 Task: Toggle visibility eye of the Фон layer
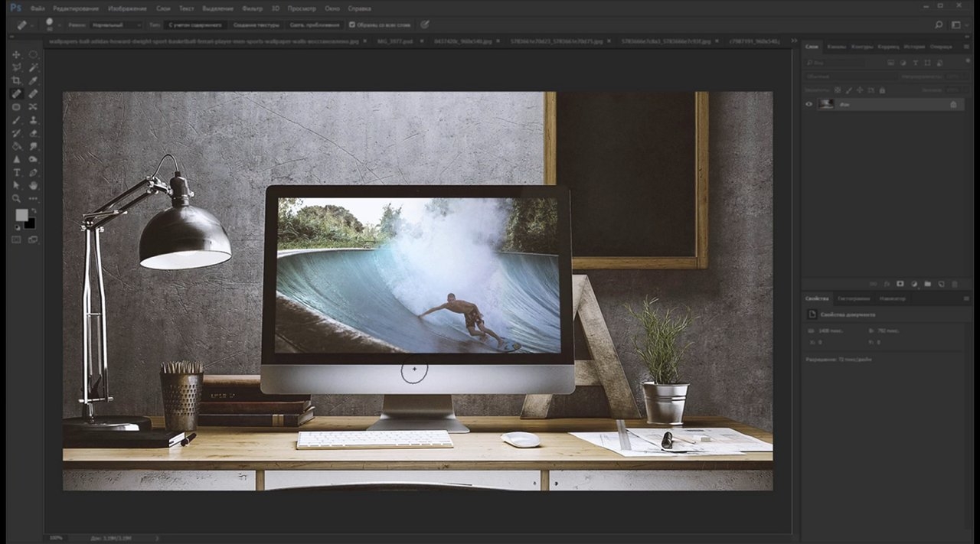(x=808, y=104)
